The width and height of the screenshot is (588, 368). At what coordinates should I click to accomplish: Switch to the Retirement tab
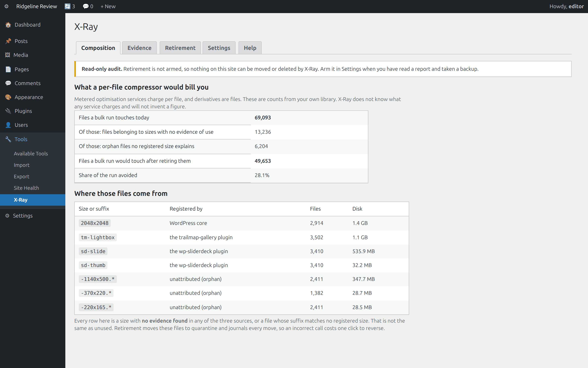180,48
